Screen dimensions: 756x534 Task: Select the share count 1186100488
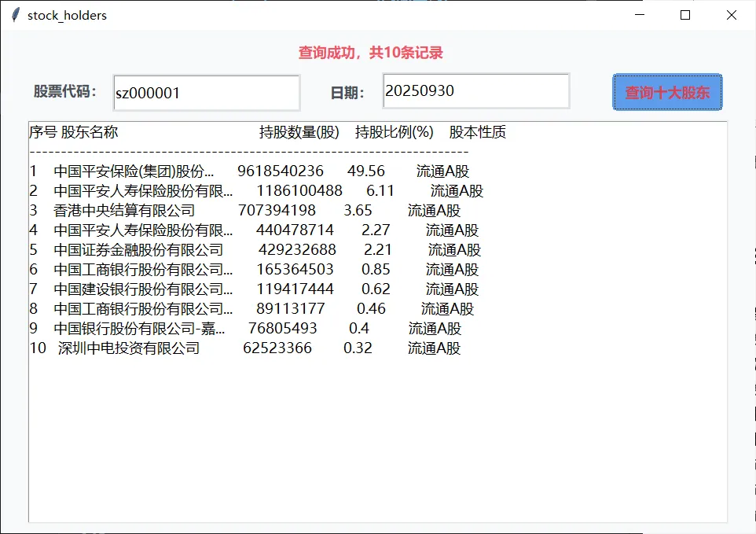pos(299,191)
